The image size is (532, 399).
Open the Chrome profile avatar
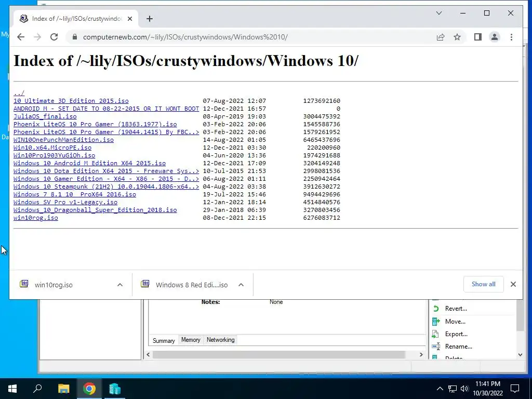coord(495,37)
